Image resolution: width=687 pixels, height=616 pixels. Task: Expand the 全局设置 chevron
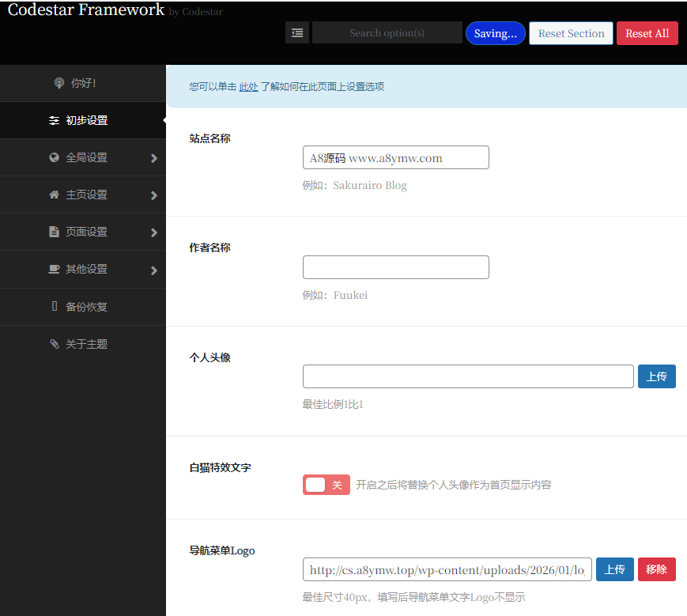[154, 157]
